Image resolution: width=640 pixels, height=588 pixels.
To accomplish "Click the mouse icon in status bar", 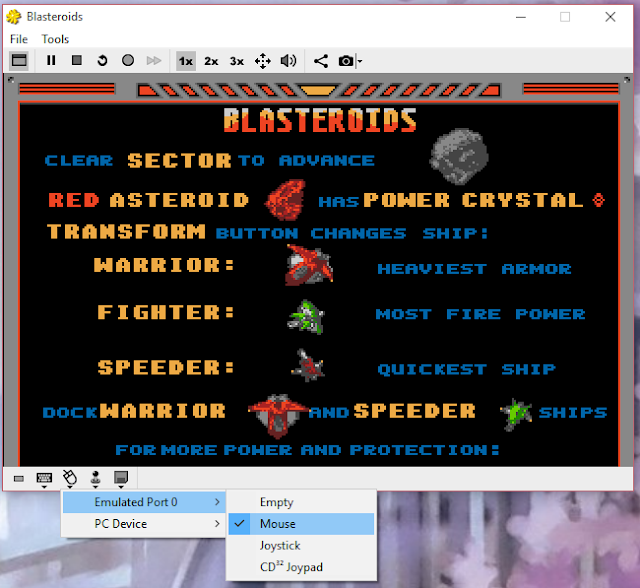I will 70,477.
